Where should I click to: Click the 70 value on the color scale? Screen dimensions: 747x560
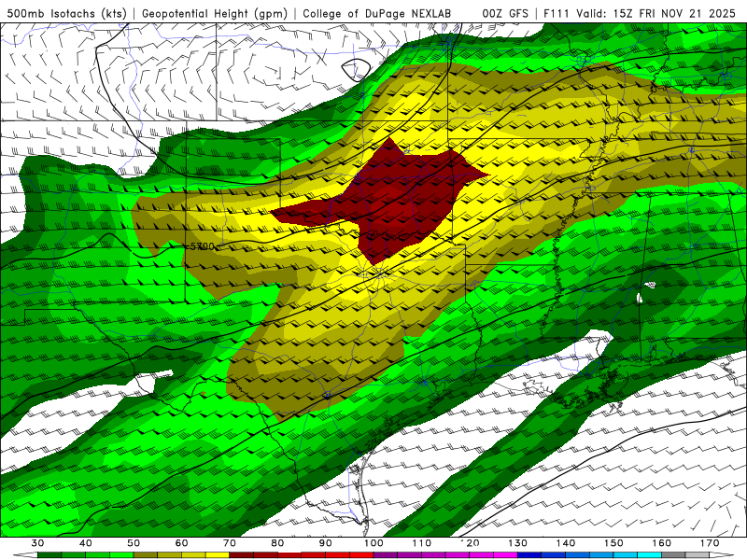click(230, 543)
